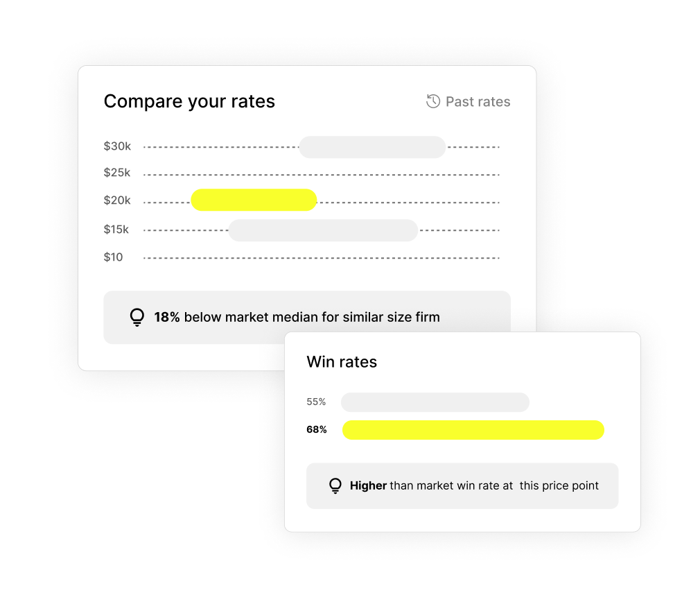Click the Win rates heading
Image resolution: width=700 pixels, height=602 pixels.
point(342,362)
